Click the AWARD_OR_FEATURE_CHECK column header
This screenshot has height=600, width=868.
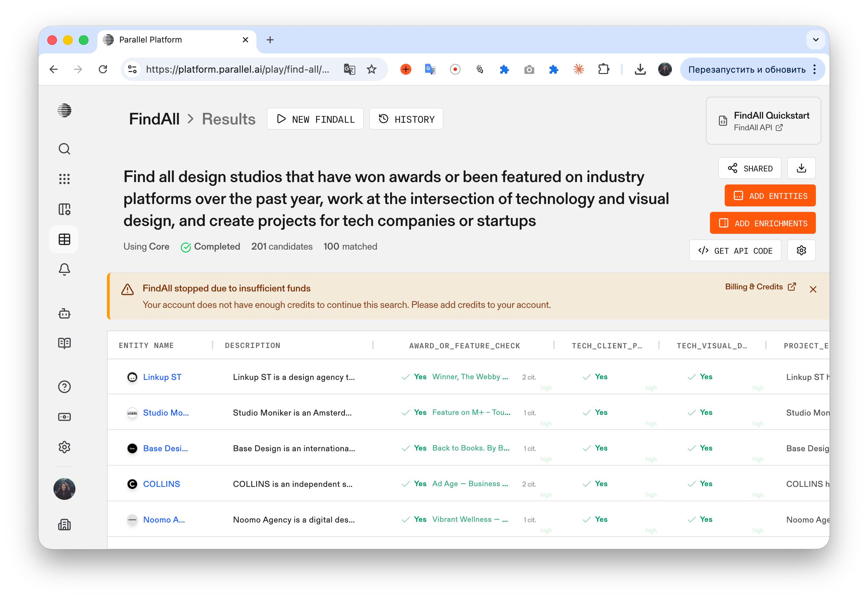tap(464, 346)
